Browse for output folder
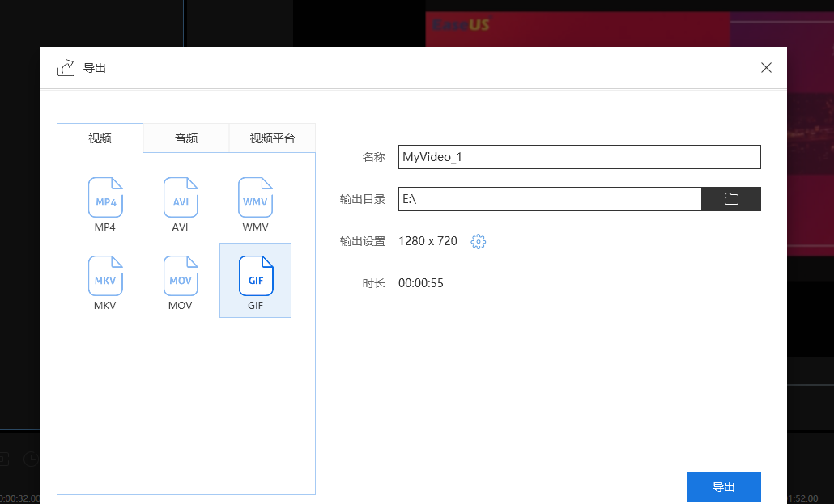 (x=731, y=199)
